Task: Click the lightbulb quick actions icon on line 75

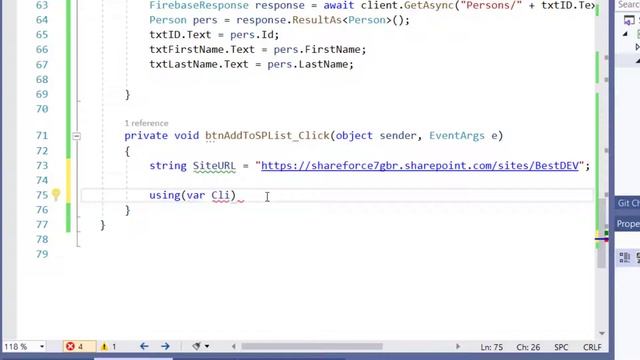Action: (x=56, y=195)
